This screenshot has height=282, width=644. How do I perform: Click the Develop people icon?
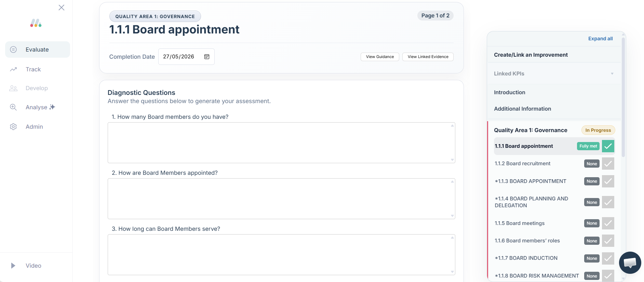coord(13,88)
